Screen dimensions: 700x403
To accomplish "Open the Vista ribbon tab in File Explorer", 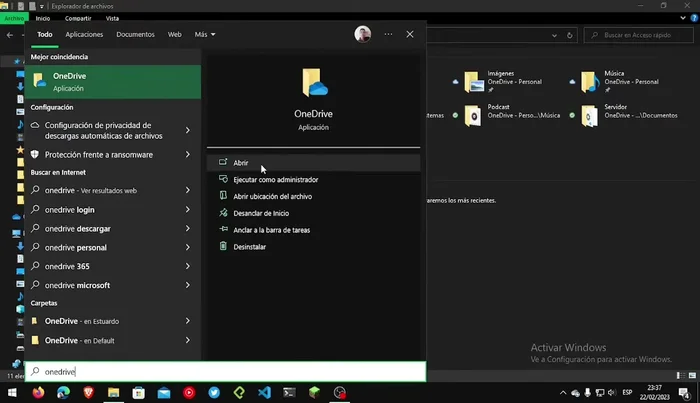I will 112,18.
